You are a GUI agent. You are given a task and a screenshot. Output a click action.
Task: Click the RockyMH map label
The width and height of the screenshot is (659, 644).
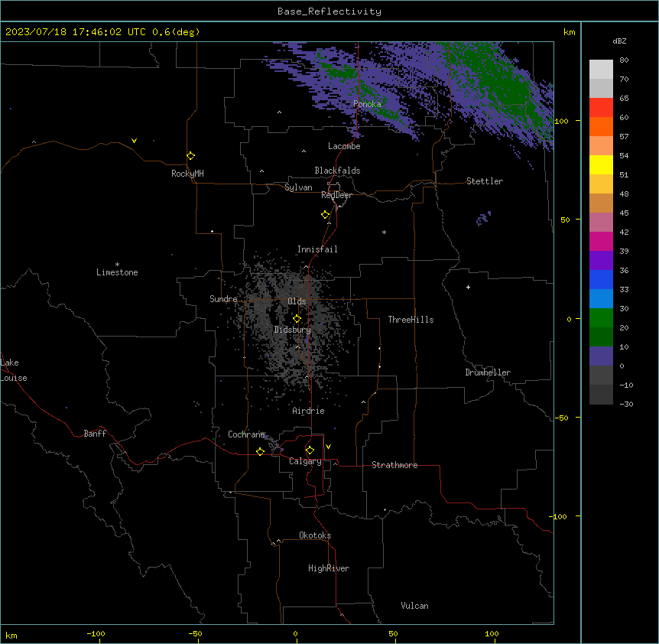click(187, 174)
